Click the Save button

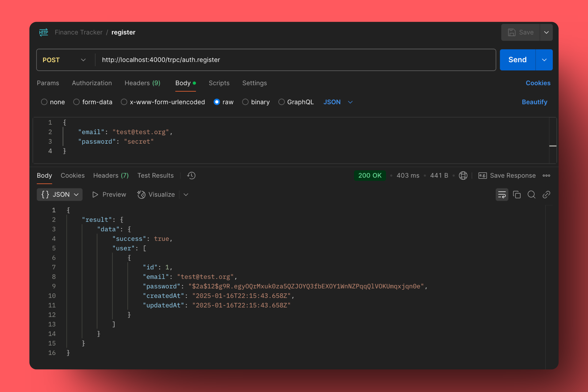click(520, 32)
